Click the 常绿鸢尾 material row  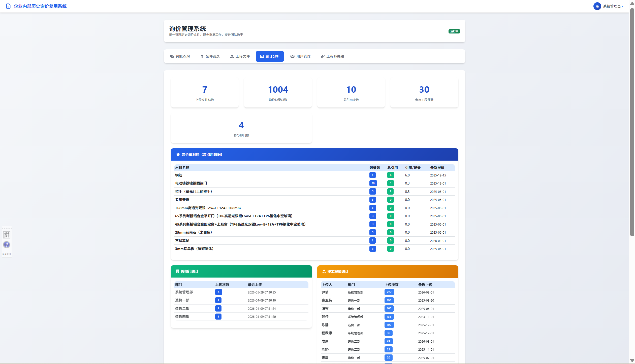(x=314, y=241)
